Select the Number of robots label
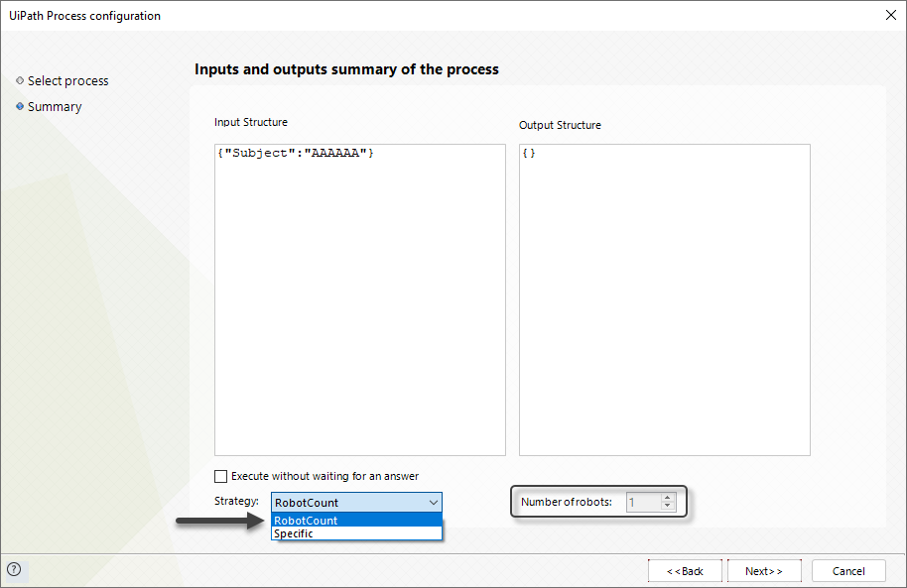This screenshot has width=907, height=588. (x=567, y=502)
